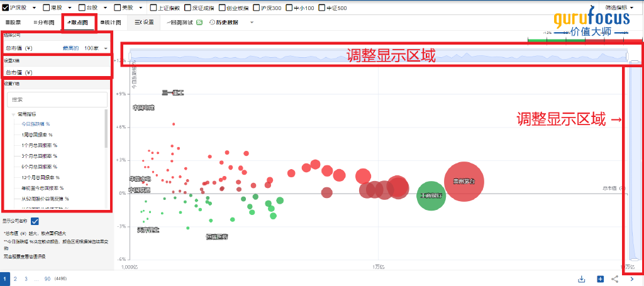Go to page 3
The height and width of the screenshot is (286, 644).
pyautogui.click(x=26, y=278)
